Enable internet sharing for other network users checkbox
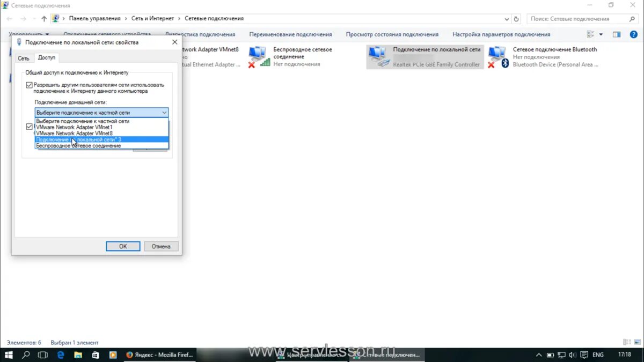This screenshot has height=362, width=644. 29,85
